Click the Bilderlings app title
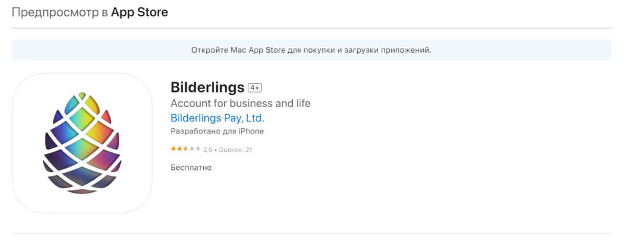 (x=207, y=87)
